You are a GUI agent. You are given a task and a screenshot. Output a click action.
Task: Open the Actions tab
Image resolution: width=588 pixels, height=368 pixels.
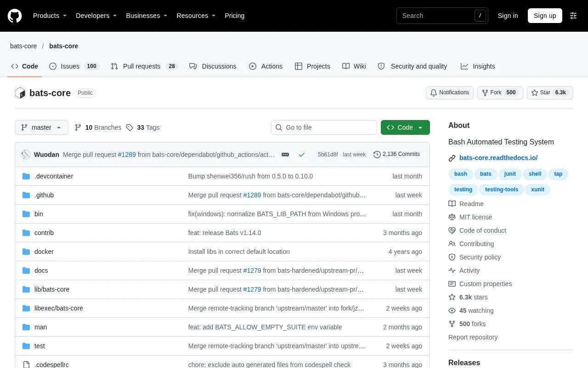pyautogui.click(x=266, y=66)
